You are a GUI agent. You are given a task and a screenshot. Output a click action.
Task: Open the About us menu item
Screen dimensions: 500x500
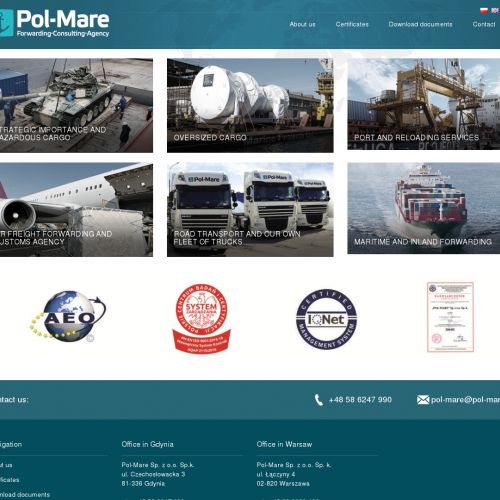302,24
